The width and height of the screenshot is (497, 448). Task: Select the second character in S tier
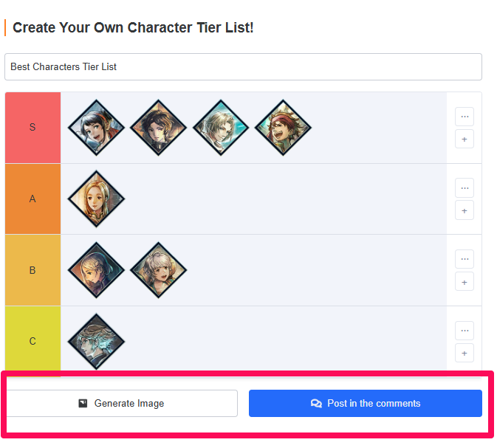point(158,128)
